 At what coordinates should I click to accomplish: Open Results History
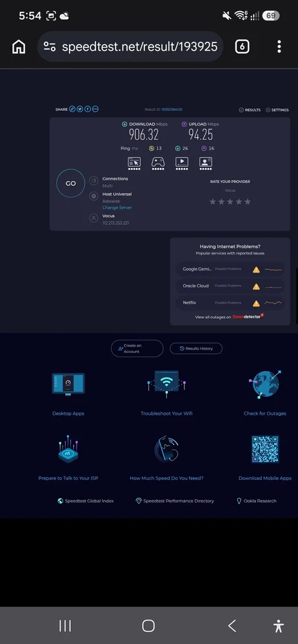tap(196, 348)
